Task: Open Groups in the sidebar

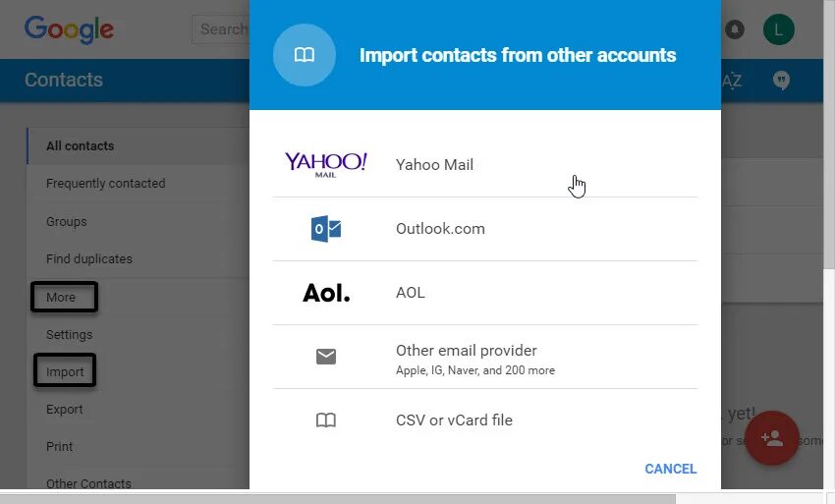Action: [67, 222]
